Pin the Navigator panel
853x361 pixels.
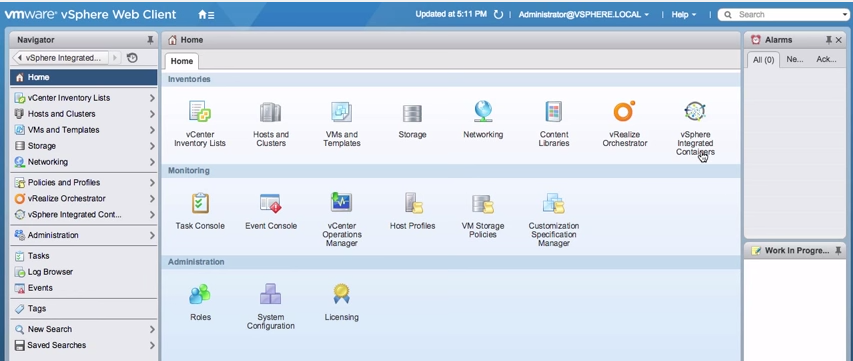(x=151, y=40)
